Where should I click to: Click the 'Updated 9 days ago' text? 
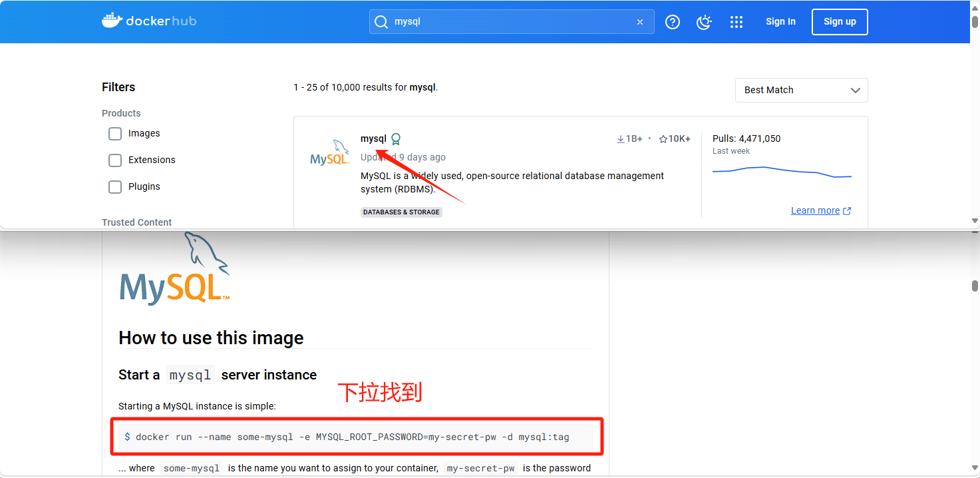tap(403, 157)
